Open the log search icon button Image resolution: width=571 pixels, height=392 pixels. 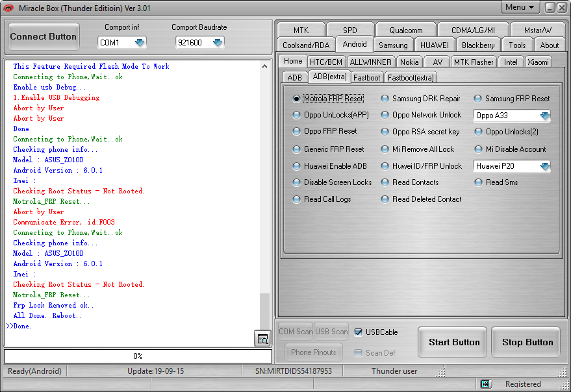tap(262, 339)
